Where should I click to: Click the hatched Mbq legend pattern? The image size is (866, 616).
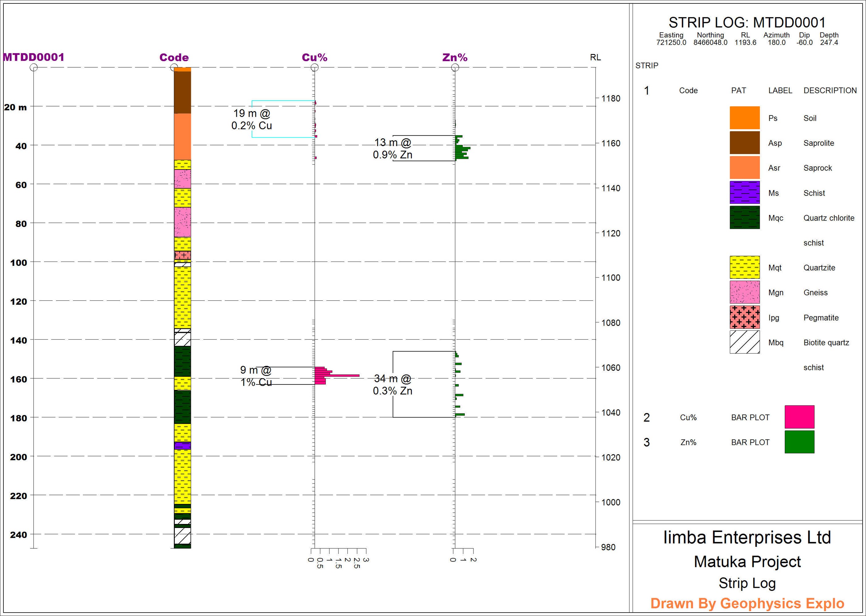click(745, 342)
